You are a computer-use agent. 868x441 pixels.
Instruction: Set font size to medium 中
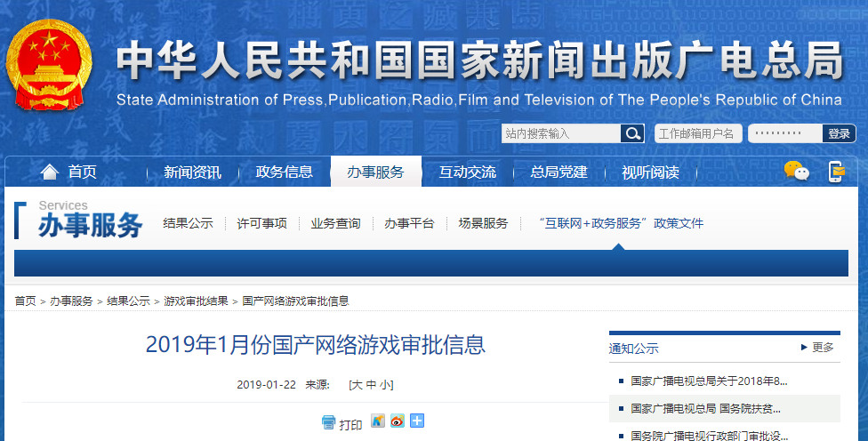tap(371, 385)
